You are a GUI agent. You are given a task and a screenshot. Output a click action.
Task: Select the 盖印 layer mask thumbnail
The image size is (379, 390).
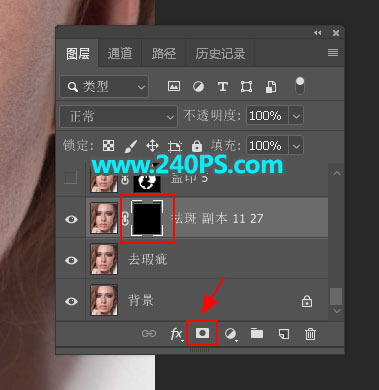tap(147, 182)
